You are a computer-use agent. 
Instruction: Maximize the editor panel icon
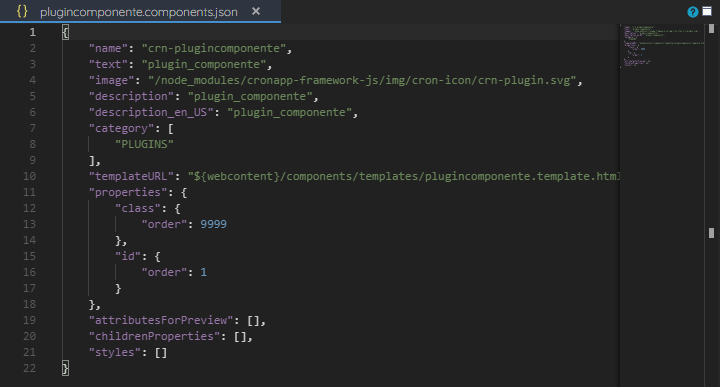pos(707,11)
